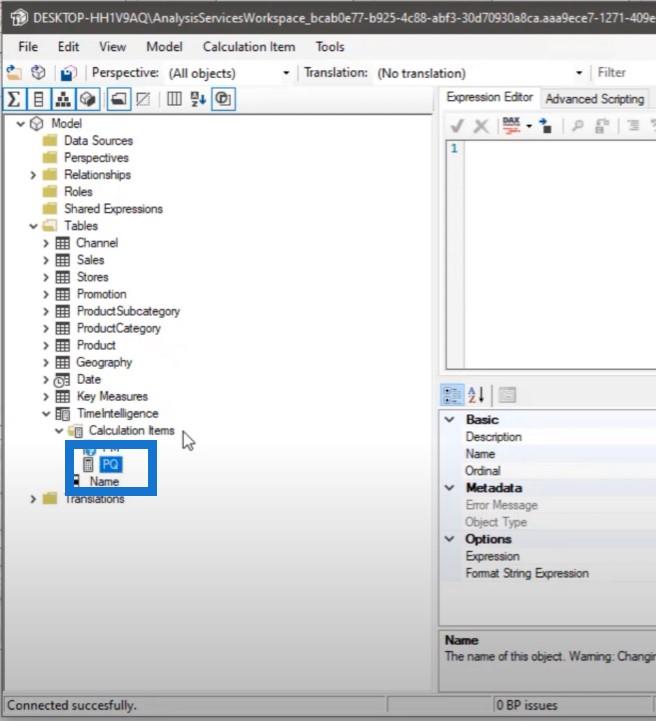Screen dimensions: 656x721
Task: Switch to the Expression Editor tab
Action: 490,97
